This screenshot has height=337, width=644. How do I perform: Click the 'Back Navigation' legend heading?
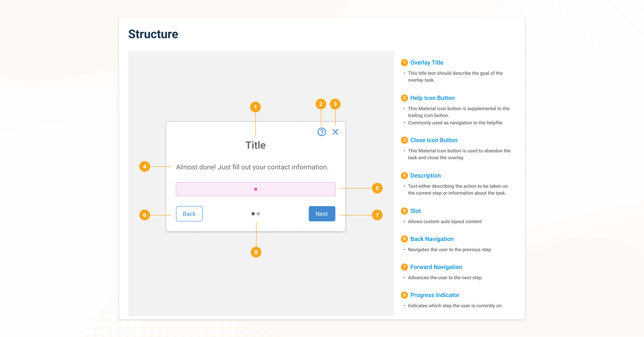click(x=432, y=239)
